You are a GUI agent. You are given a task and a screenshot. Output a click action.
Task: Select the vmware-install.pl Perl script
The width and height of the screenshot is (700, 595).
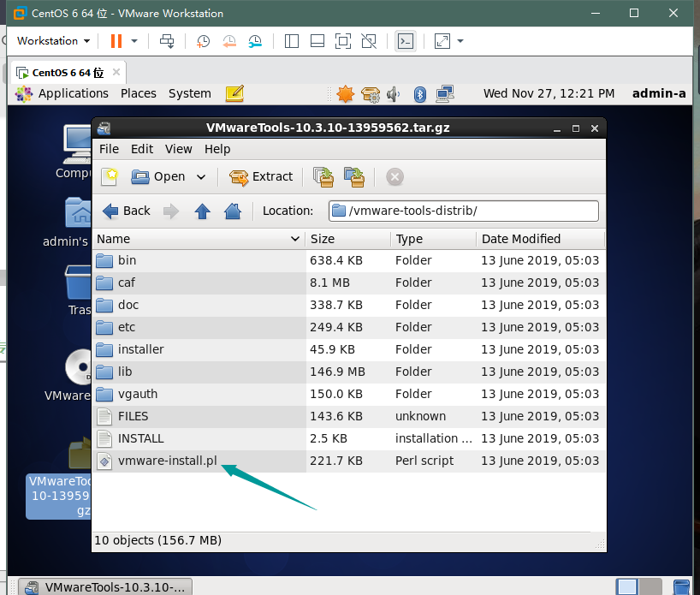[x=348, y=461]
